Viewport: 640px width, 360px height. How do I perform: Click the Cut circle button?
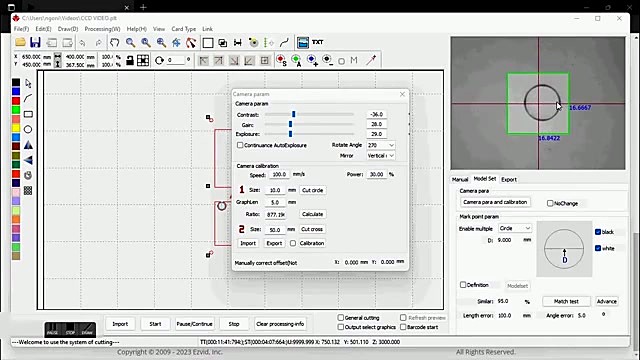313,190
